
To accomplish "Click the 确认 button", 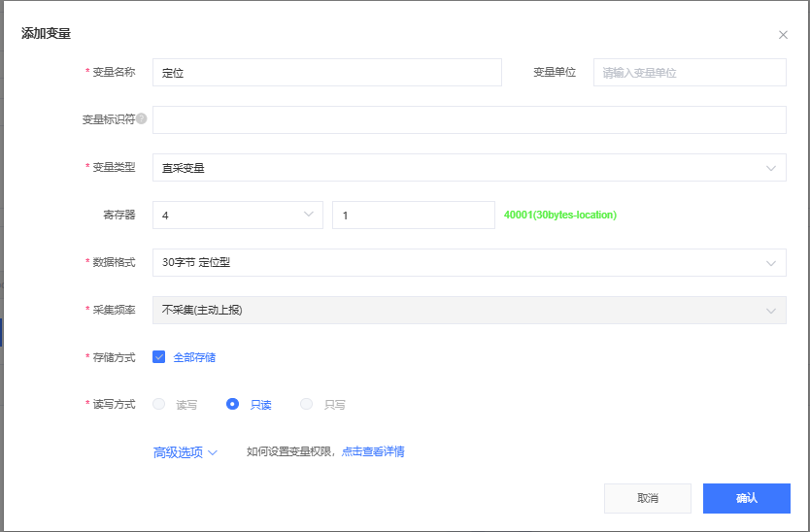I will (x=746, y=498).
